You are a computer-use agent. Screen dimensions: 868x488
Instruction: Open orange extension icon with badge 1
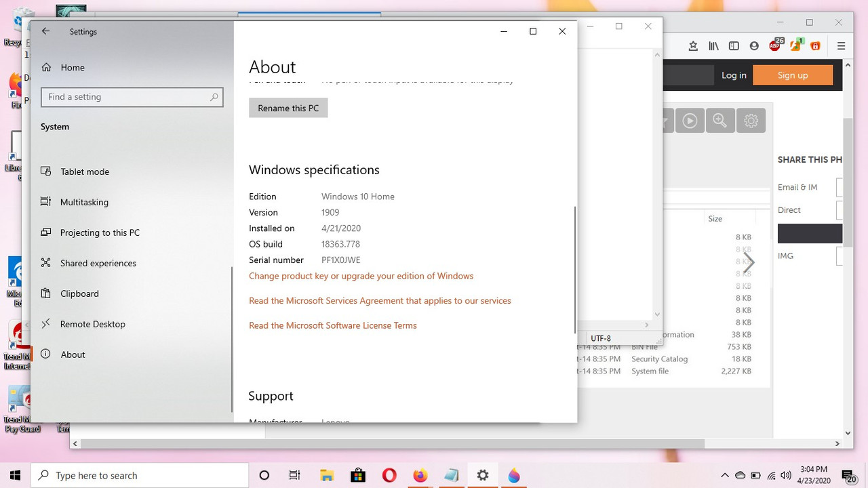pos(796,45)
